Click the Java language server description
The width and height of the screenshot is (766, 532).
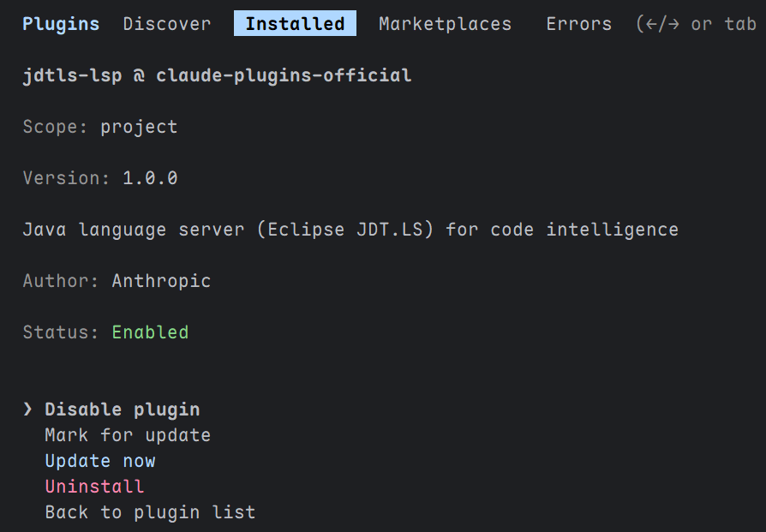[x=350, y=230]
